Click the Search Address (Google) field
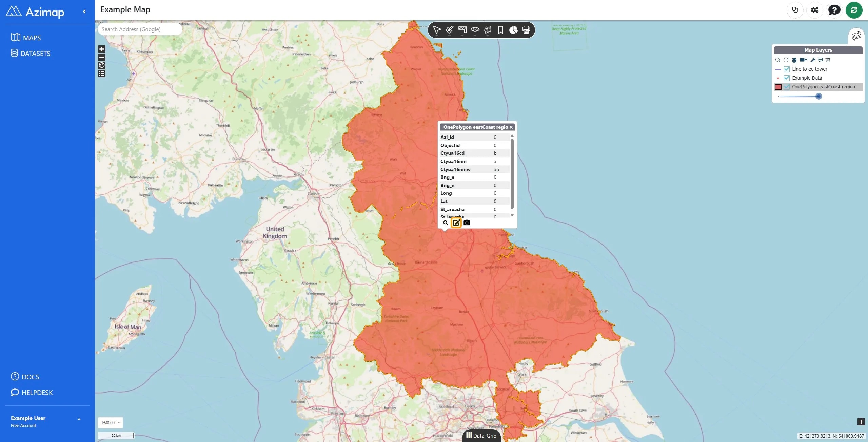 [x=140, y=29]
